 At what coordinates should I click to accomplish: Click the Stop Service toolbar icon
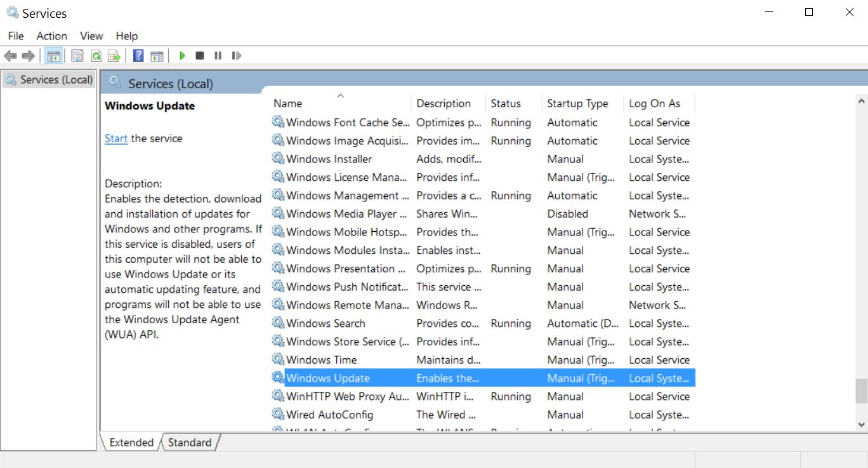[200, 56]
